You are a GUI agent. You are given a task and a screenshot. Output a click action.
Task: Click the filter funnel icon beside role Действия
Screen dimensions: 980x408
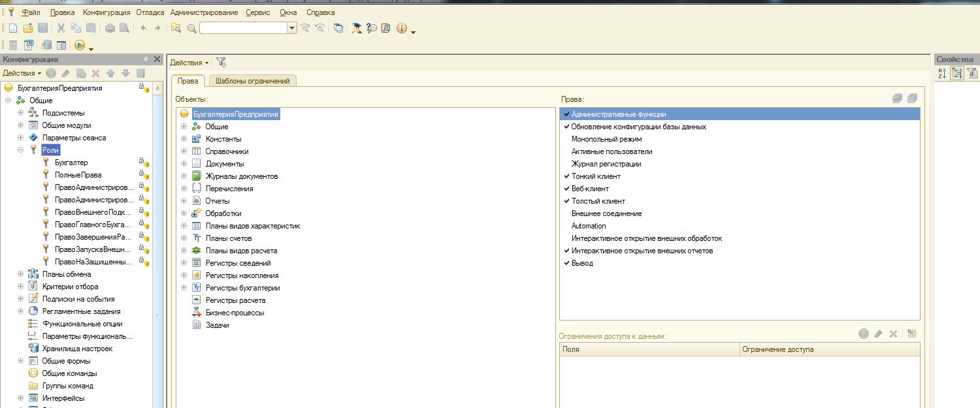221,63
